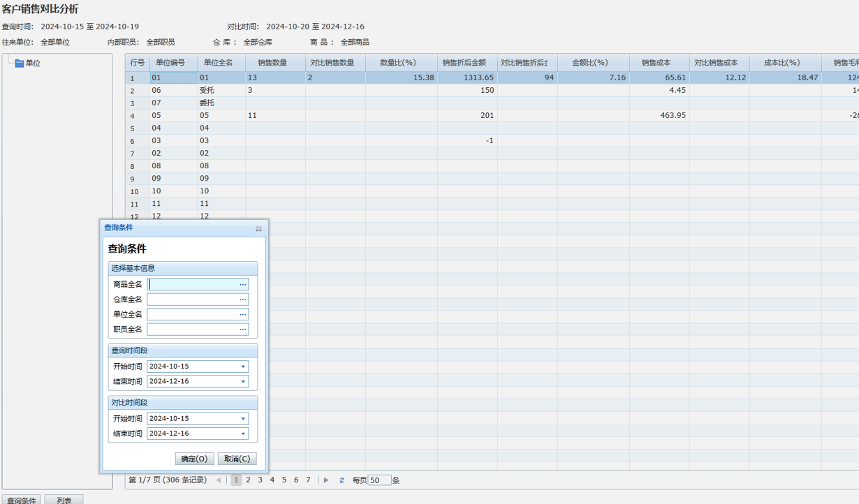Click the 查询条件 button at bottom left

coord(21,500)
